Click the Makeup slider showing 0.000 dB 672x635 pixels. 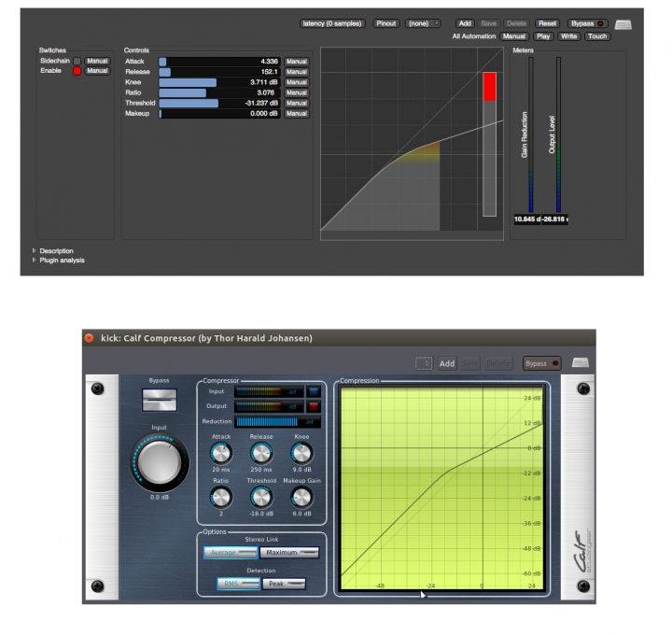click(x=219, y=114)
